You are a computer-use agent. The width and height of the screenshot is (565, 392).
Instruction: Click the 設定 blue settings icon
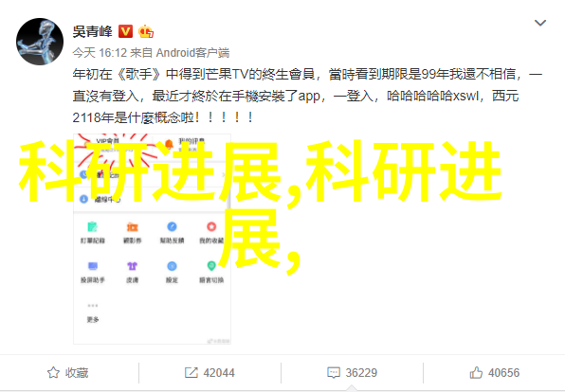(x=172, y=266)
